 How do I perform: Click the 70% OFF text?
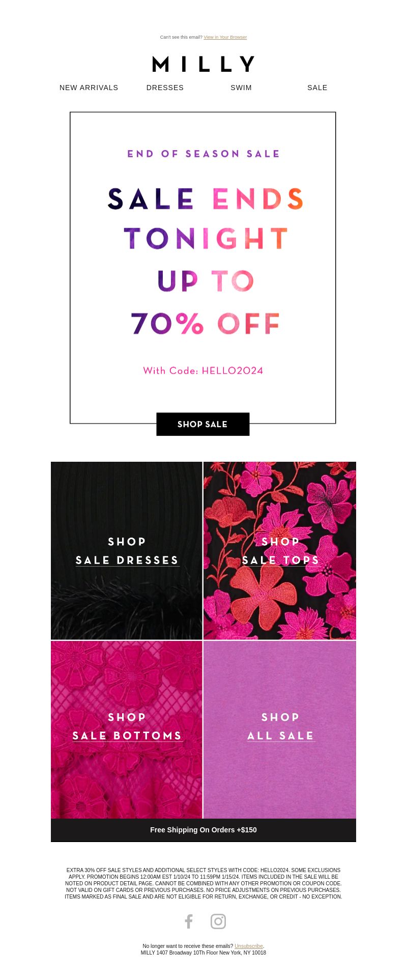(206, 323)
